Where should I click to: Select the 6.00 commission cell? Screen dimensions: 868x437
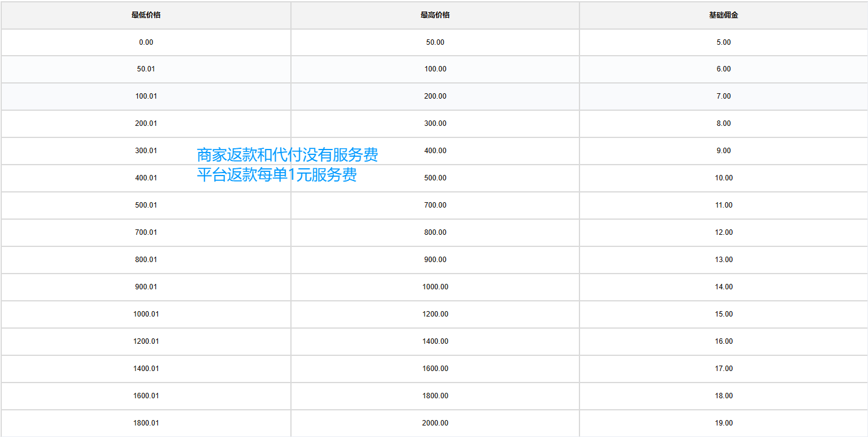pos(723,69)
